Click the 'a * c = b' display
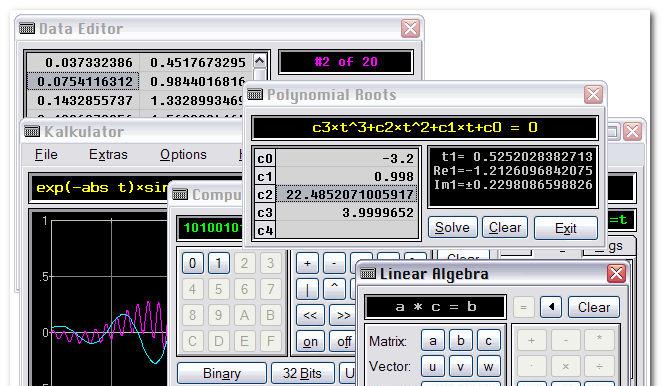Viewport: 661px width, 386px height. point(435,307)
